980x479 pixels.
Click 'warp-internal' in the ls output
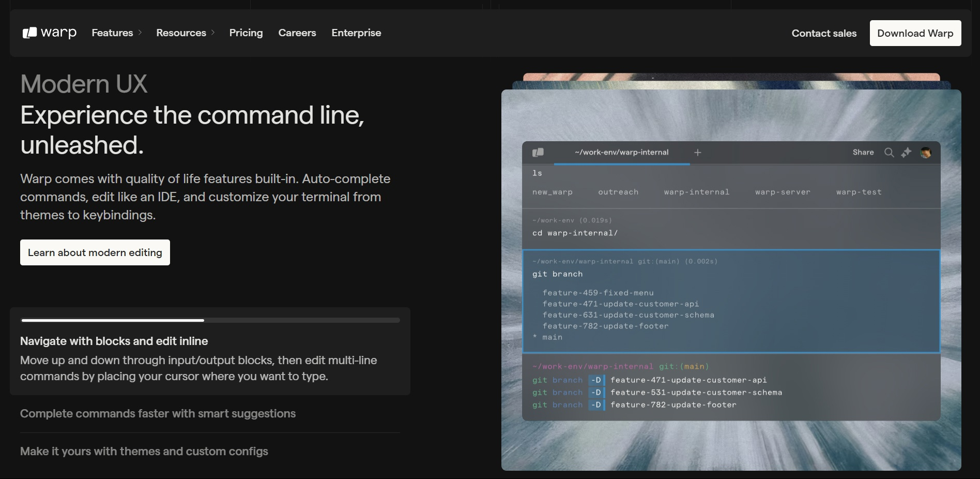[697, 192]
